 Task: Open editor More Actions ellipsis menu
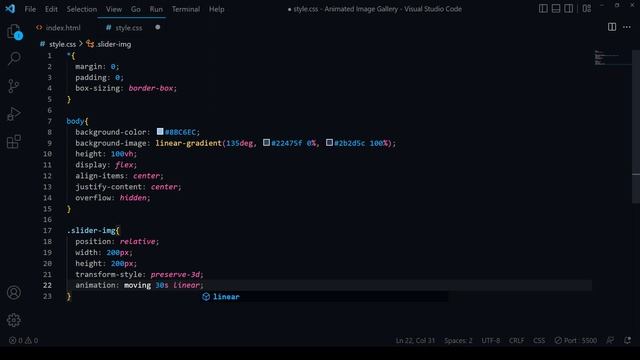[627, 27]
